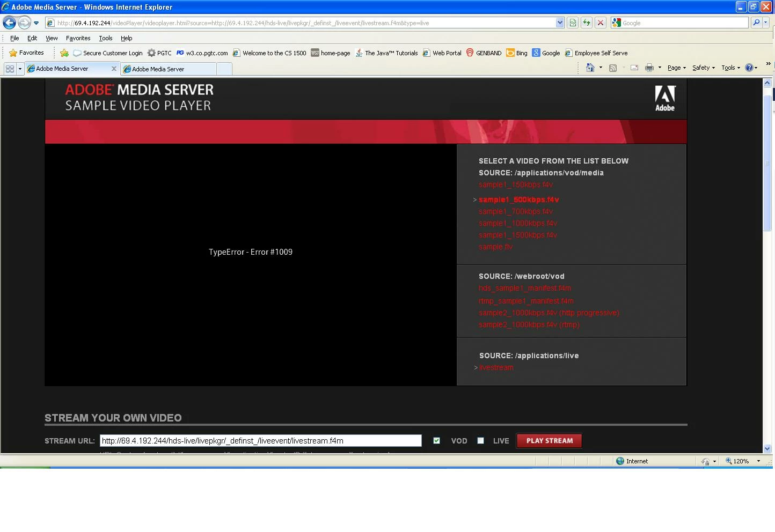
Task: Open the Print options dropdown arrow
Action: [660, 68]
